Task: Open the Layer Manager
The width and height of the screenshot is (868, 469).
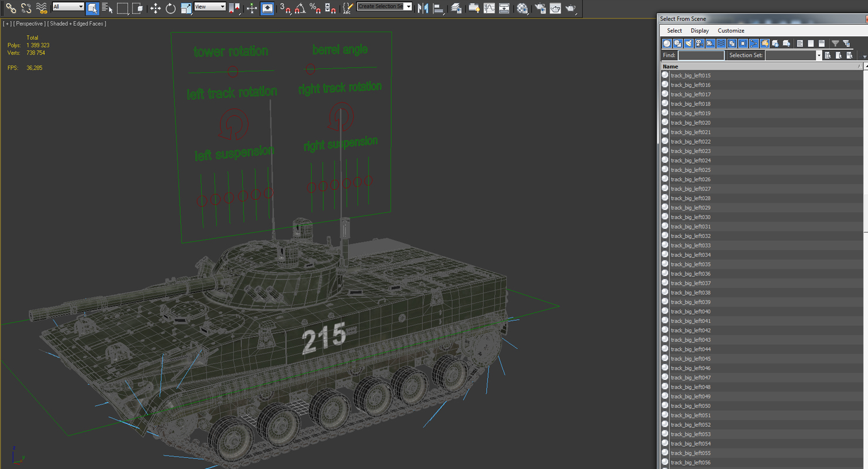Action: coord(456,8)
